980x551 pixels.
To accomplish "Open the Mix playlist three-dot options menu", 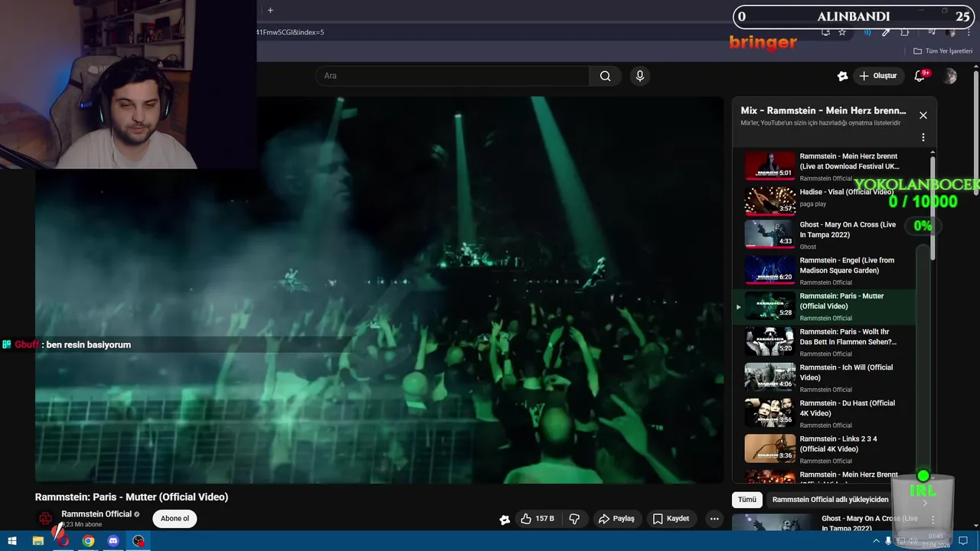I will tap(923, 138).
